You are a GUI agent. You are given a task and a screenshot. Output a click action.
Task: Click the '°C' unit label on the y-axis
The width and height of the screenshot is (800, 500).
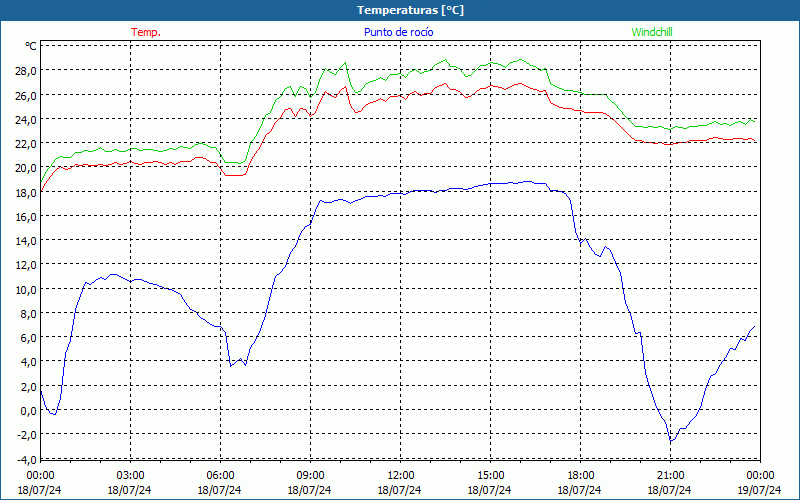(31, 46)
